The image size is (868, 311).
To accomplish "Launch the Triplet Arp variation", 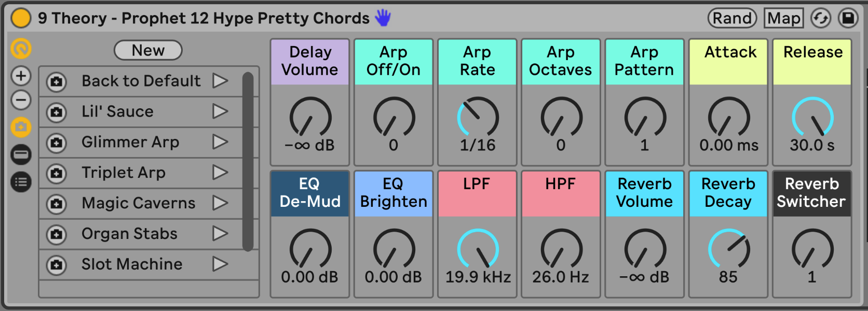I will click(220, 173).
